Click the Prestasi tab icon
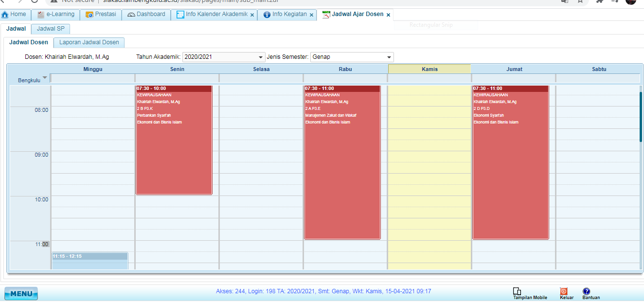Image resolution: width=644 pixels, height=302 pixels. (89, 15)
